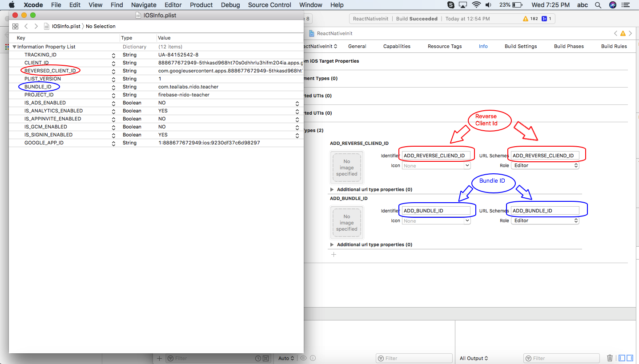This screenshot has height=364, width=639.
Task: Add a new URL type with the plus button
Action: [x=334, y=255]
